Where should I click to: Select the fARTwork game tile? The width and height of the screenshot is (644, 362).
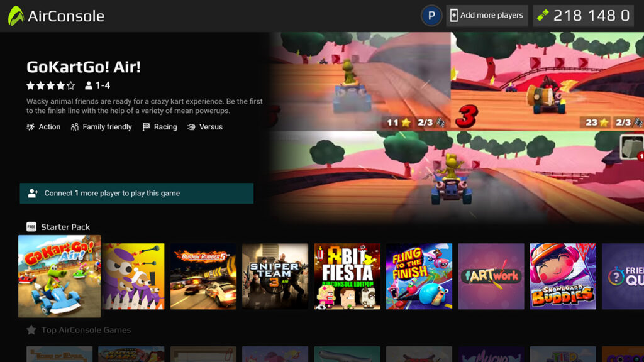pyautogui.click(x=491, y=277)
